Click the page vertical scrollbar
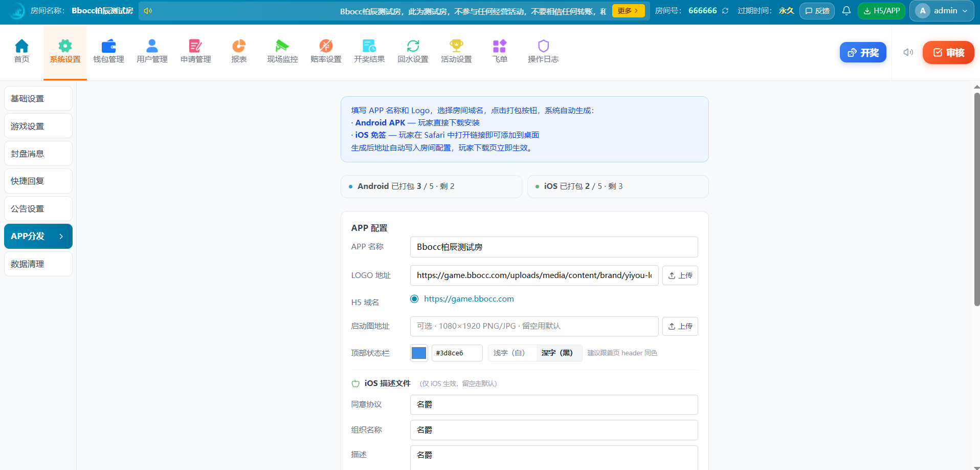Image resolution: width=980 pixels, height=470 pixels. (x=977, y=200)
